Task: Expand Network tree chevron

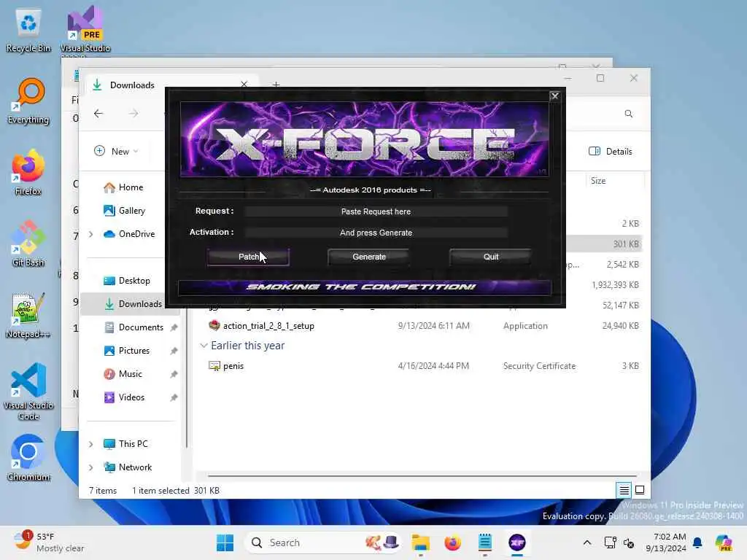Action: (x=90, y=467)
